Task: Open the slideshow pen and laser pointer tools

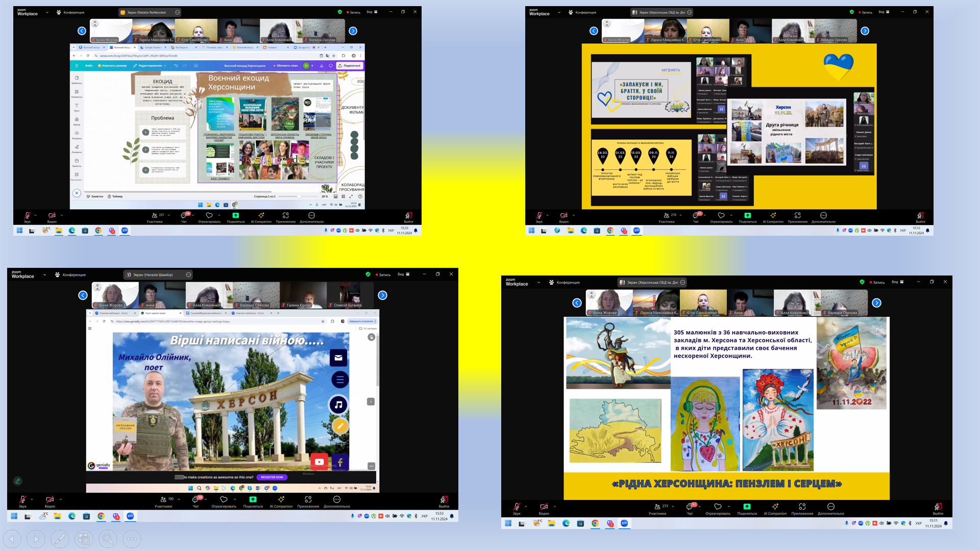Action: click(x=60, y=539)
